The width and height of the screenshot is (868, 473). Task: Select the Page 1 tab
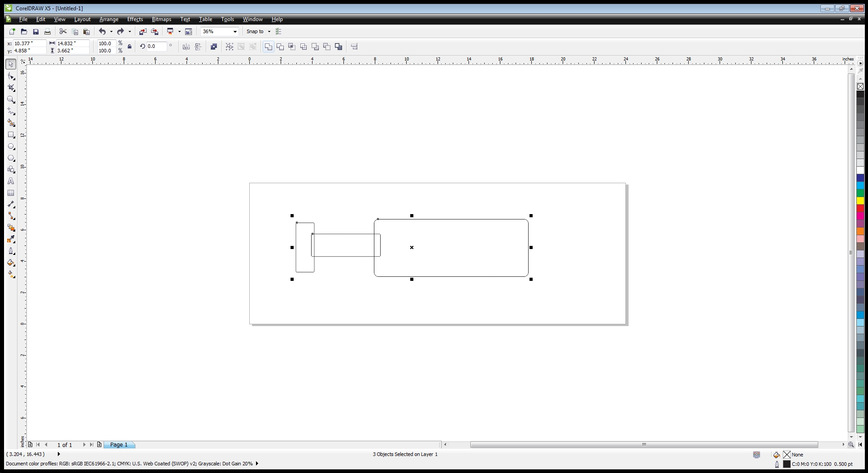[119, 445]
